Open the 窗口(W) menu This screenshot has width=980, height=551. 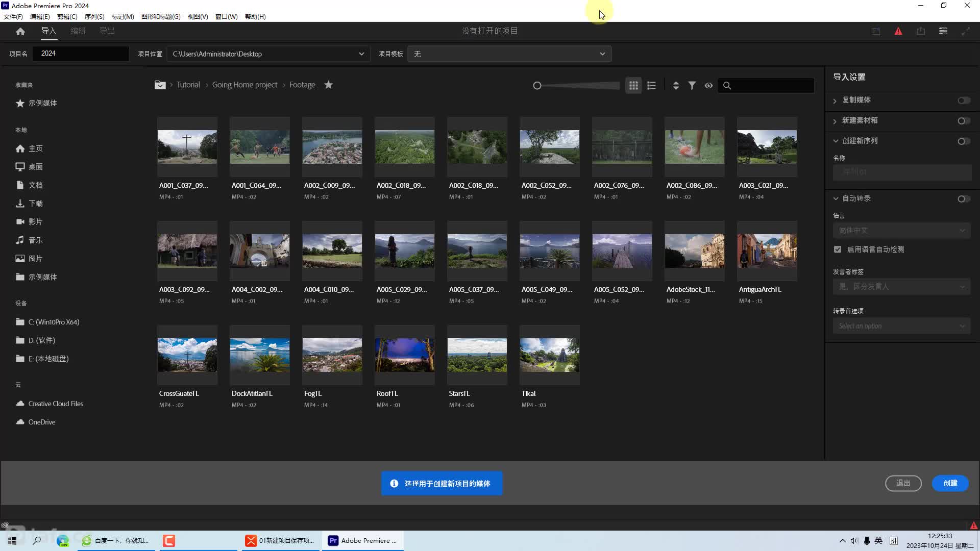pyautogui.click(x=226, y=16)
